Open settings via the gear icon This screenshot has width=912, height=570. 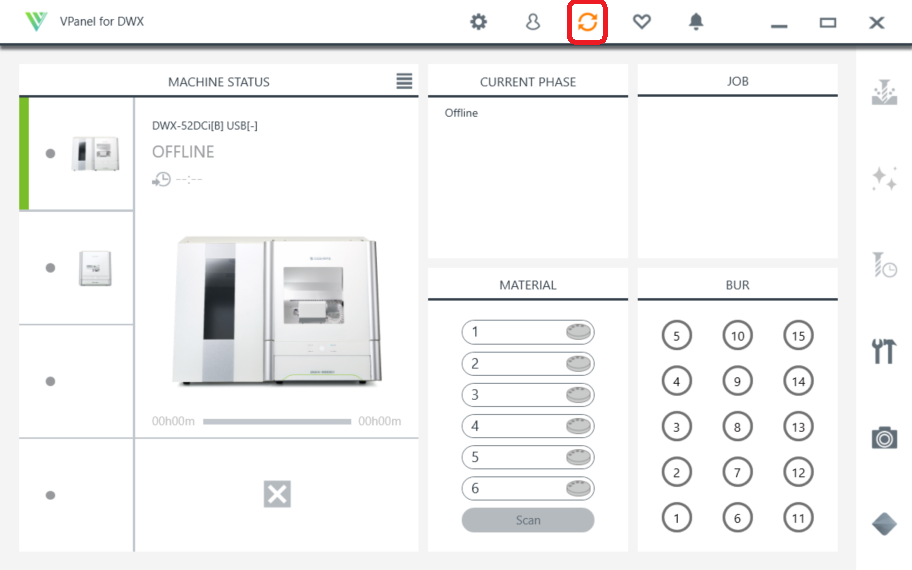pyautogui.click(x=478, y=22)
